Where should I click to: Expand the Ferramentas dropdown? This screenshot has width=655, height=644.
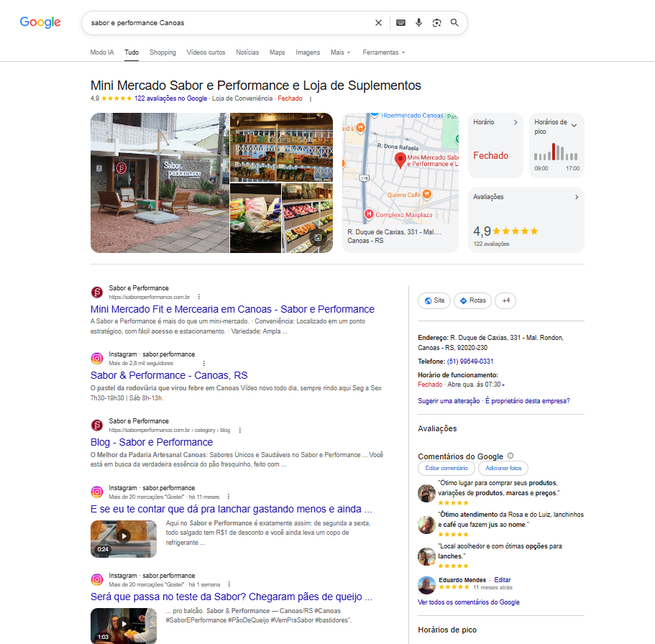tap(383, 52)
